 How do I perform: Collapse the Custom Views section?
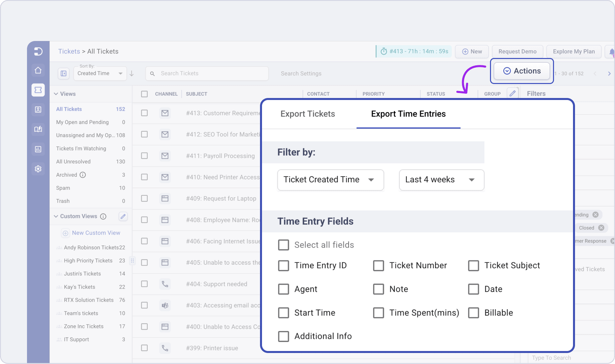(56, 216)
